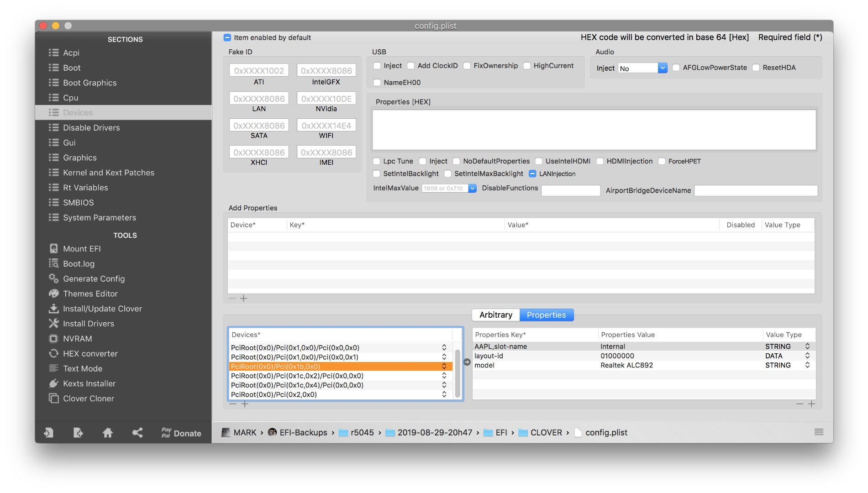Click the PayPal Donate button
Viewport: 868px width, 493px height.
[x=181, y=433]
